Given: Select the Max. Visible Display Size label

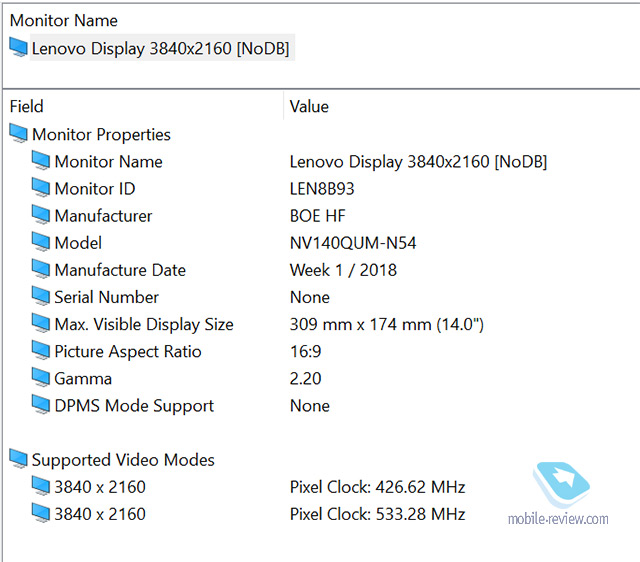Looking at the screenshot, I should [144, 324].
